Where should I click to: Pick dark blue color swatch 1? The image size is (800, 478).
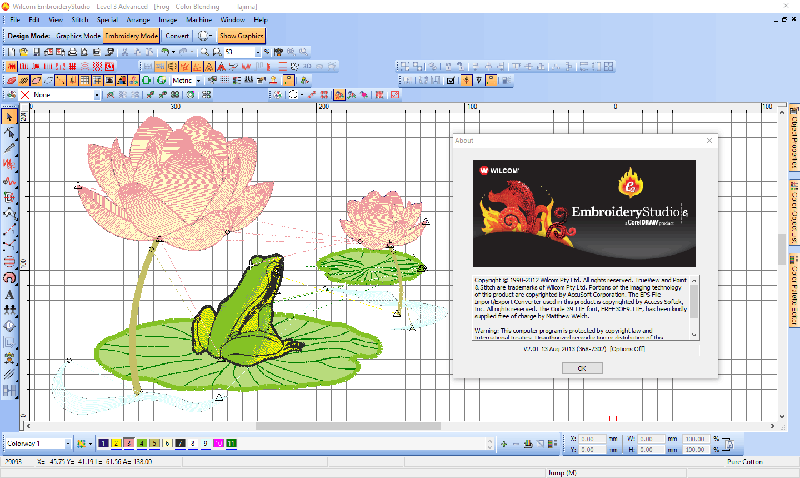pyautogui.click(x=103, y=443)
